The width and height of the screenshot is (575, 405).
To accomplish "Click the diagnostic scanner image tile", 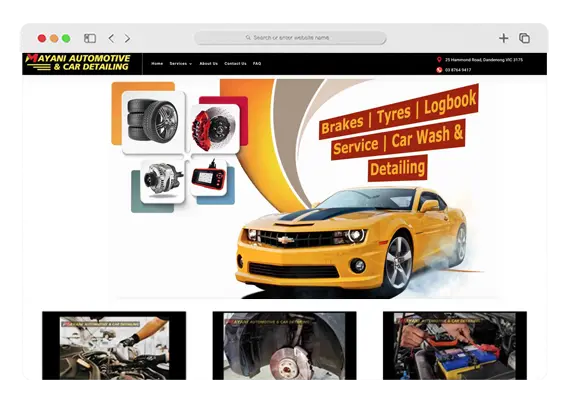I will 208,177.
